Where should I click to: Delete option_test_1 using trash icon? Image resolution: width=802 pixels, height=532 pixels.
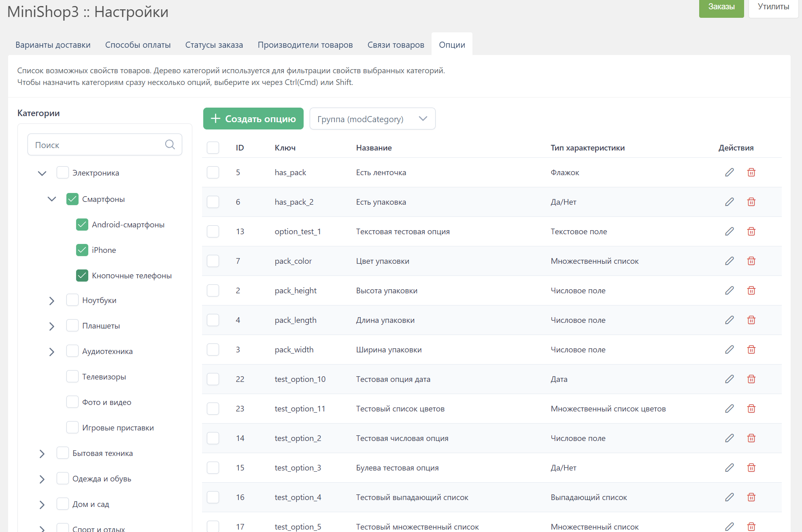pos(751,231)
